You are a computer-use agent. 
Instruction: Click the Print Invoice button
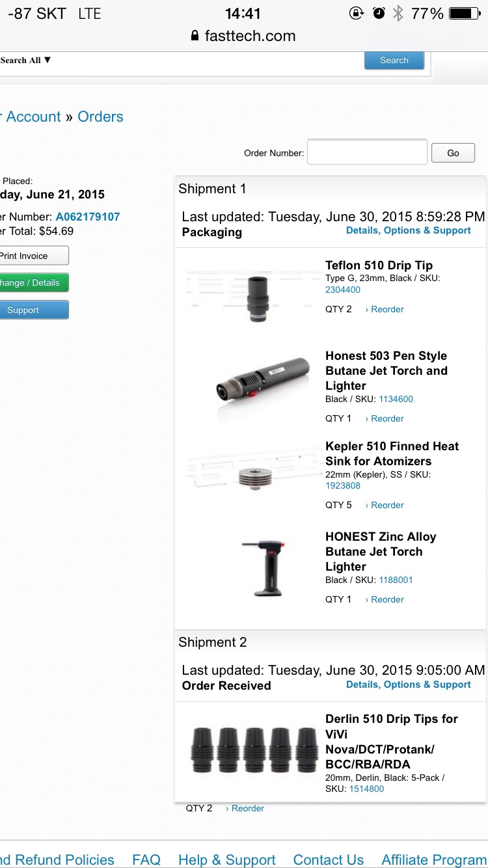point(33,256)
